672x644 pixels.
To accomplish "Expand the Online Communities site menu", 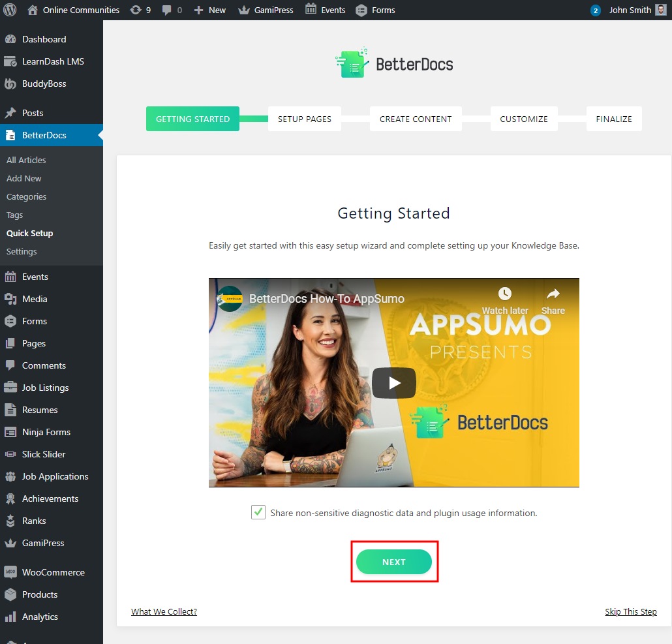I will 73,10.
